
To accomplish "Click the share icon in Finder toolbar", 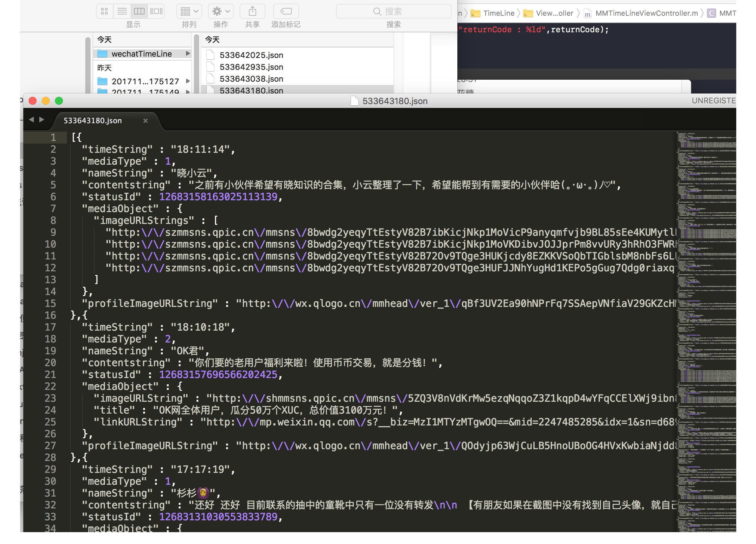I will pyautogui.click(x=252, y=11).
